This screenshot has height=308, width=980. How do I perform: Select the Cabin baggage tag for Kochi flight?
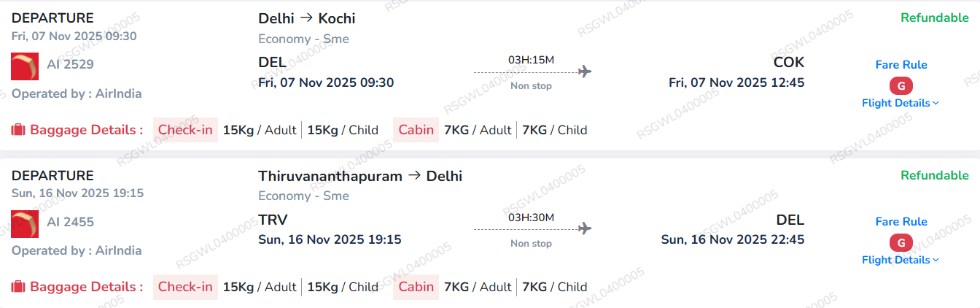(x=416, y=130)
